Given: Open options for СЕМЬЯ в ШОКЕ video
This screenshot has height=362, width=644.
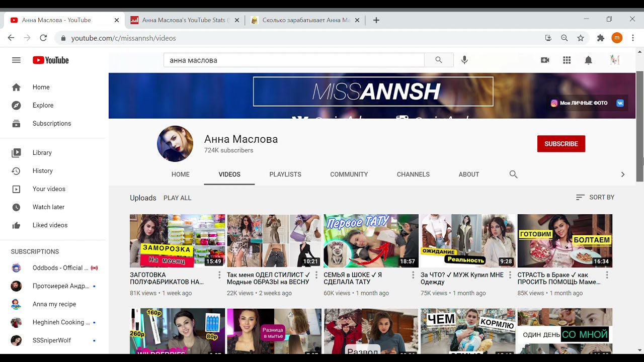Looking at the screenshot, I should (x=413, y=275).
